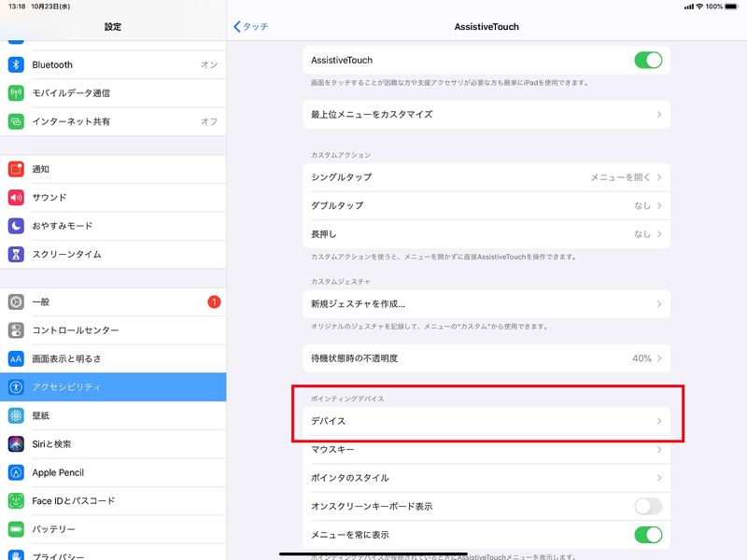Open Bluetooth settings icon

click(x=16, y=64)
